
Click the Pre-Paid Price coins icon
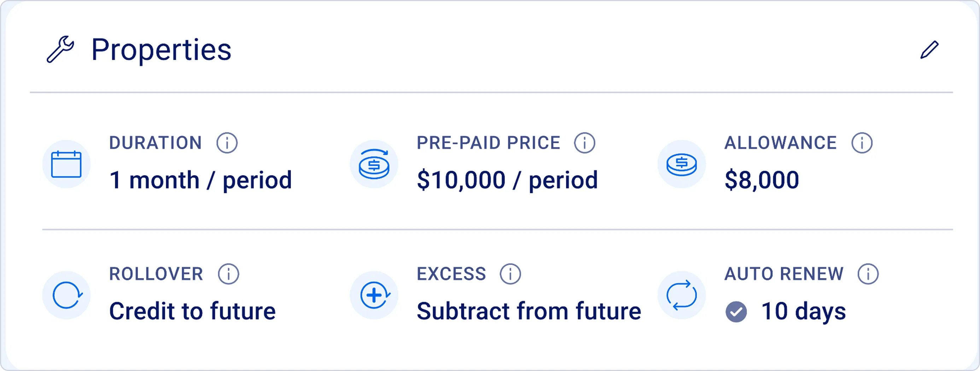coord(374,164)
